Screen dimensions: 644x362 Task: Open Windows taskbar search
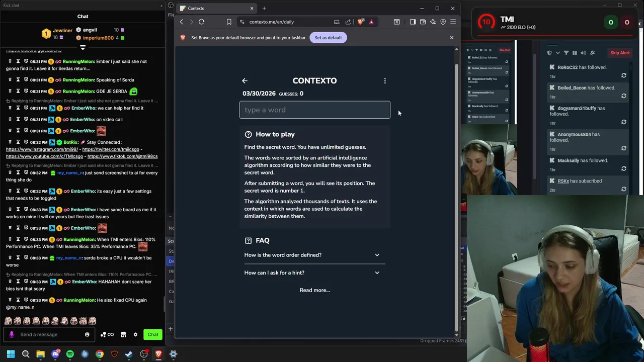tap(26, 354)
